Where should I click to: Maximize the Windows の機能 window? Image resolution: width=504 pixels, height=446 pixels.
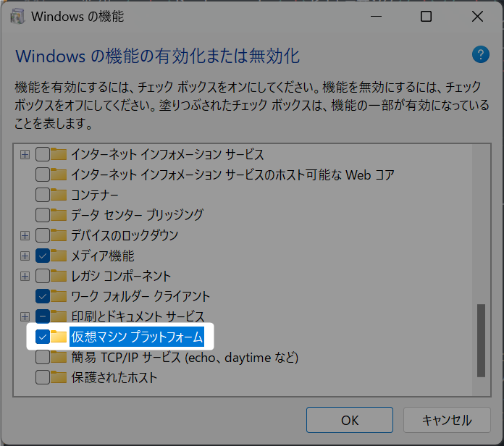coord(426,16)
